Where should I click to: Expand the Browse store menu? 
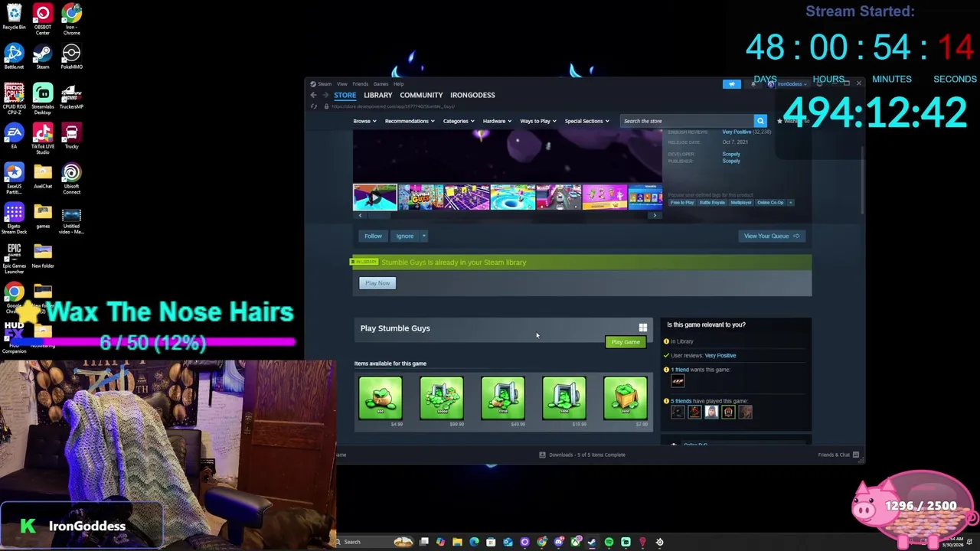coord(364,121)
